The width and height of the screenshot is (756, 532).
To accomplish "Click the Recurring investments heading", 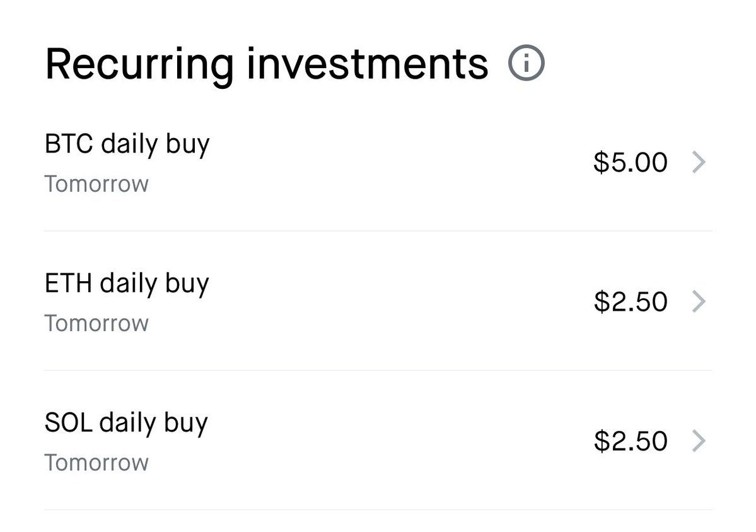I will click(x=266, y=63).
